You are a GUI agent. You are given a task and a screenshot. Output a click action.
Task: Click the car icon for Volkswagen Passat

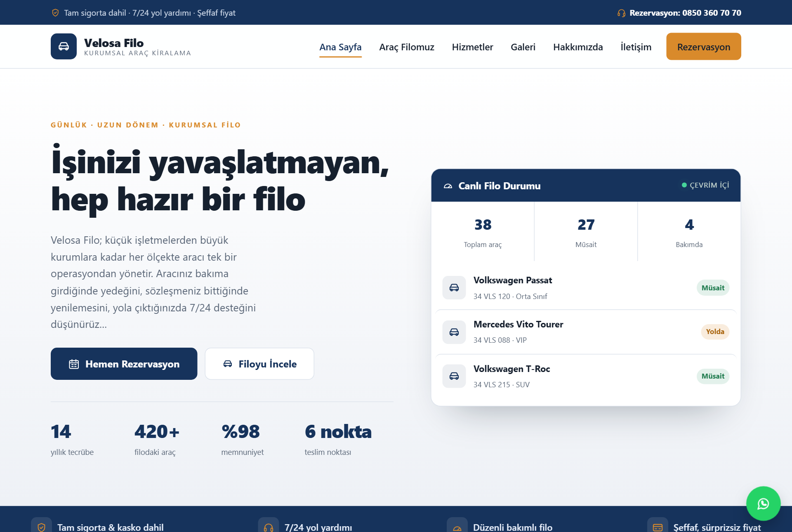454,287
